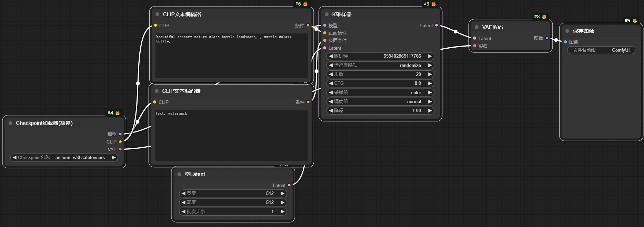The width and height of the screenshot is (644, 227).
Task: Click the fox badge on K采样器 node #3
Action: click(434, 4)
